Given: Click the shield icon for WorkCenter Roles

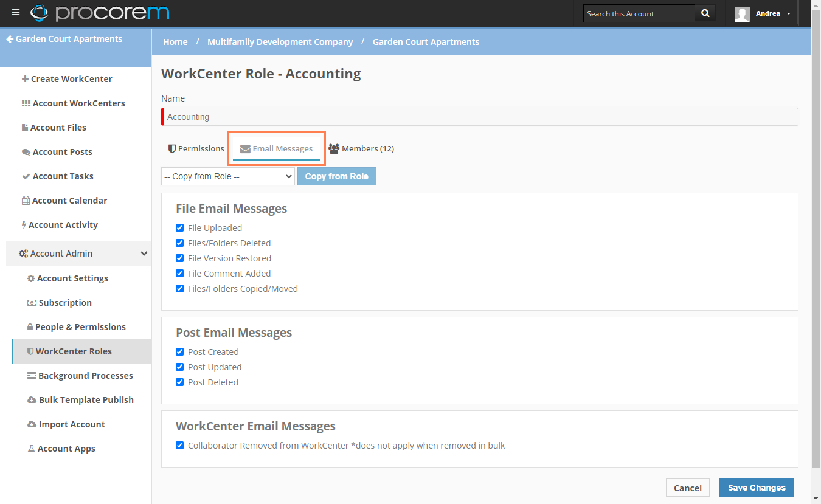Looking at the screenshot, I should click(x=30, y=351).
